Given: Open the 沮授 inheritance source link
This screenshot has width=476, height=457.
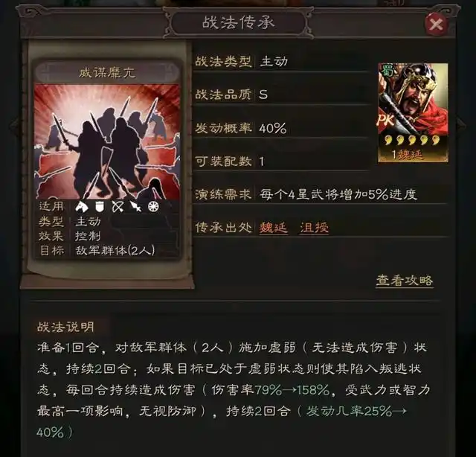Looking at the screenshot, I should point(314,228).
